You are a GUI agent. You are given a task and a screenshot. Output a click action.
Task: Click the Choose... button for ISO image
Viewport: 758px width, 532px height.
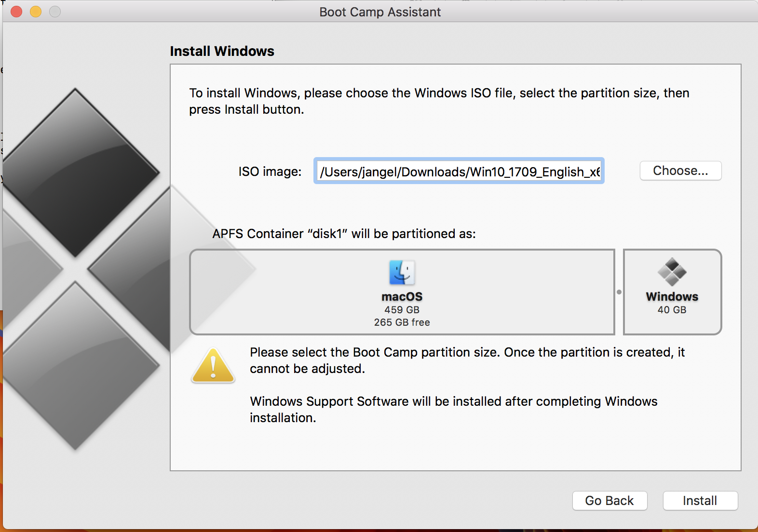coord(680,171)
